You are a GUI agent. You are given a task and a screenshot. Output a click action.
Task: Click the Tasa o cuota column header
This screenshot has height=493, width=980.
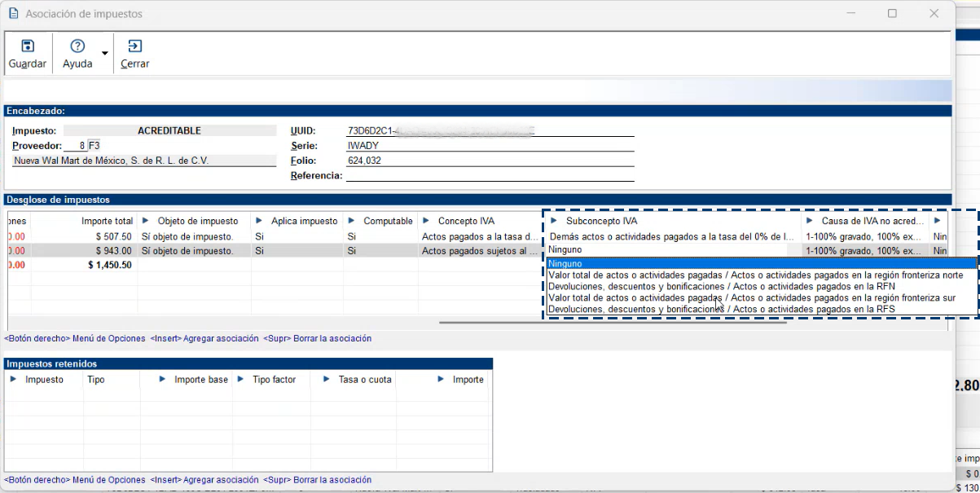365,380
